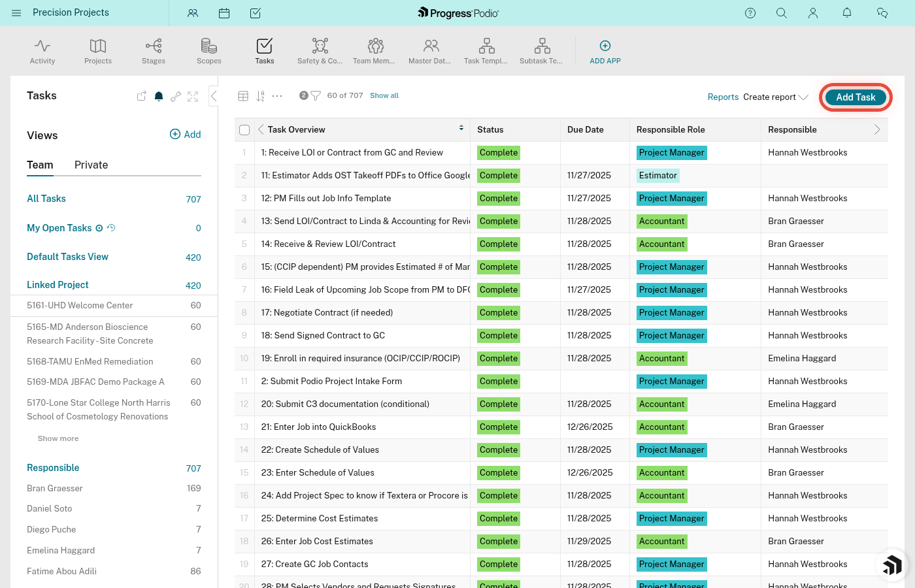Image resolution: width=915 pixels, height=588 pixels.
Task: Click the Add Task button
Action: pos(855,97)
